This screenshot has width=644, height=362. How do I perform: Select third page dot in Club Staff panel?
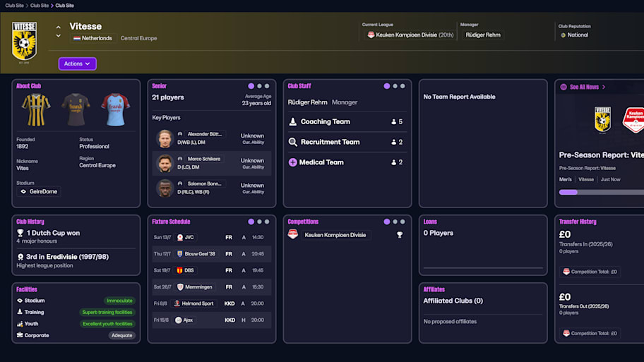tap(402, 86)
